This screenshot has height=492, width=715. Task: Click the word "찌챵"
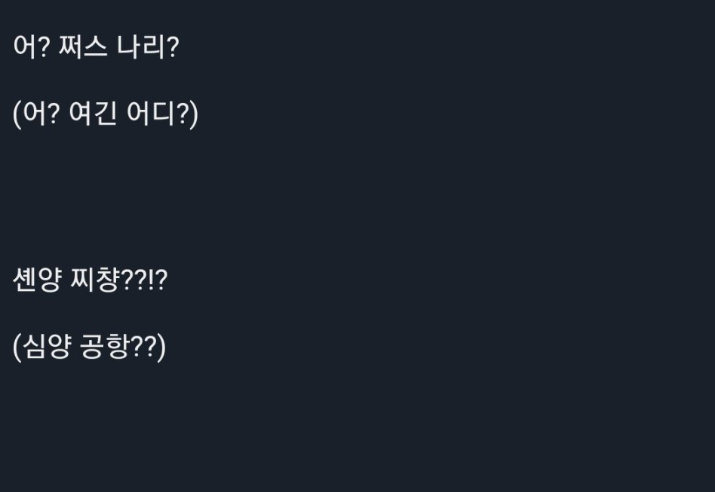[95, 280]
